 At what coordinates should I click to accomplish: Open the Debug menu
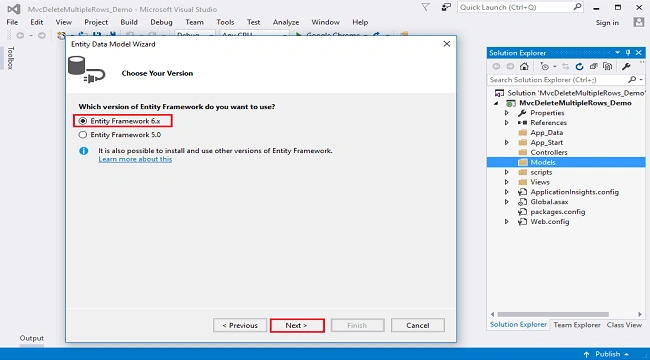coord(161,22)
